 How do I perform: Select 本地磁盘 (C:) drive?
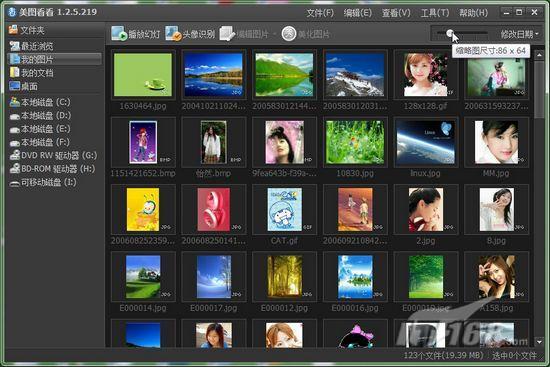(40, 102)
